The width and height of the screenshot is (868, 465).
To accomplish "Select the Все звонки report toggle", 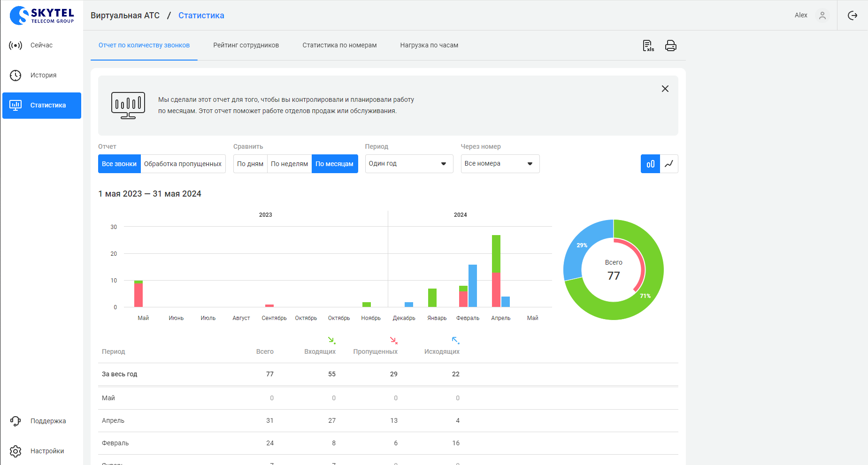I will (x=119, y=164).
